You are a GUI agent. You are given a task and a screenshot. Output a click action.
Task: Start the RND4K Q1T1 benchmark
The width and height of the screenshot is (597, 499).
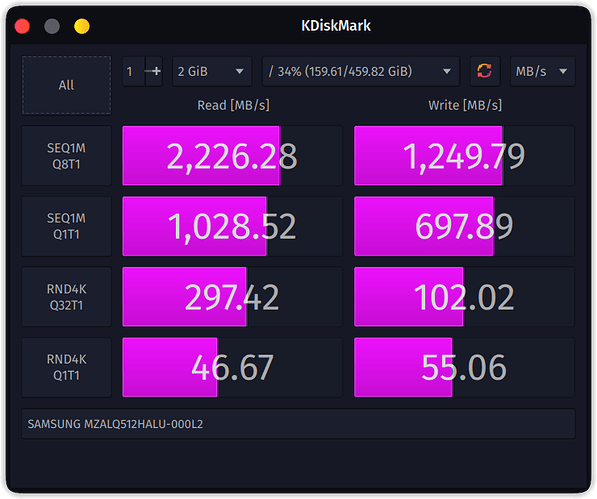[66, 367]
